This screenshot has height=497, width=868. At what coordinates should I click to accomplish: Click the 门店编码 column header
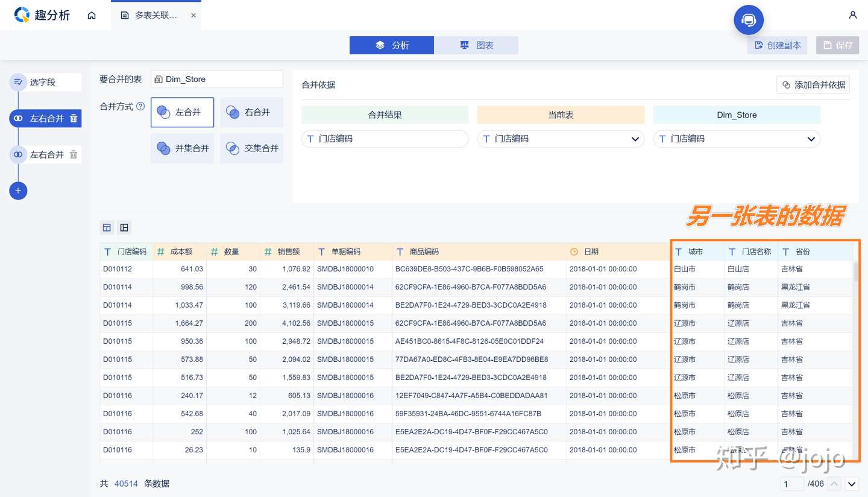tap(126, 252)
